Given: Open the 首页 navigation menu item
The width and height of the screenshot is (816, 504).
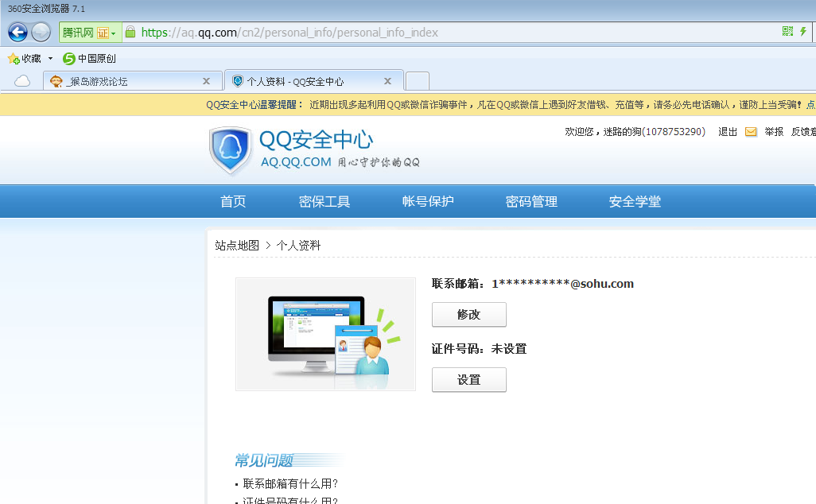Looking at the screenshot, I should pyautogui.click(x=233, y=201).
